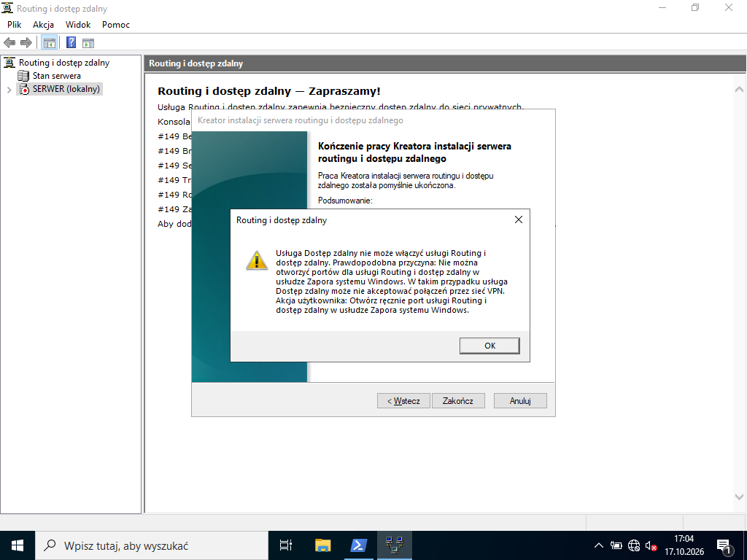Open the notification center icon
Screen dimensions: 747x560
tap(724, 545)
